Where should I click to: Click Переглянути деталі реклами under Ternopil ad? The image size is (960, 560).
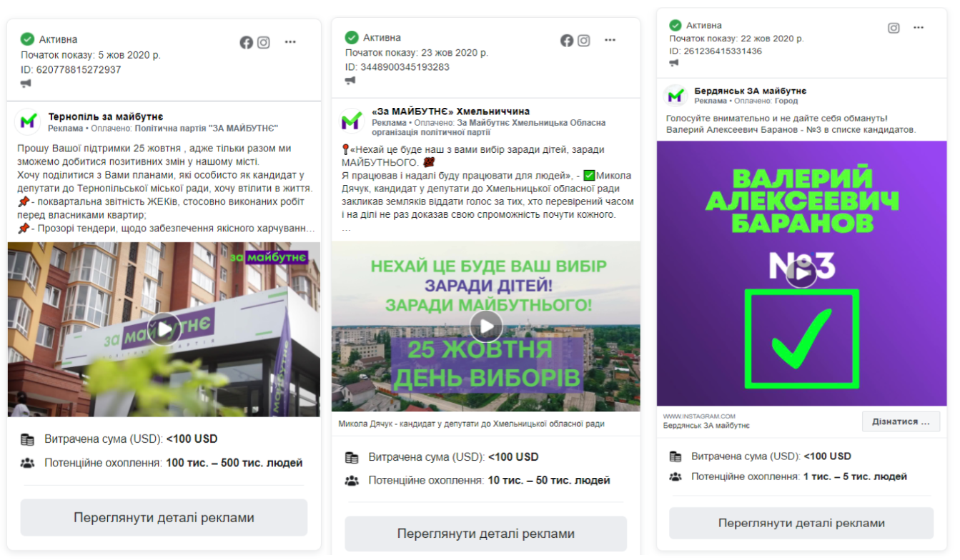coord(164,518)
